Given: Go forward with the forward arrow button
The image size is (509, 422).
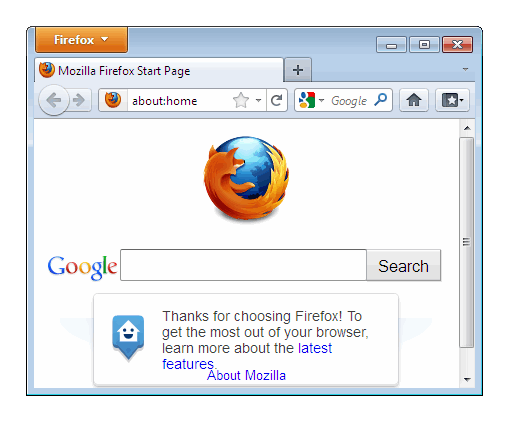Looking at the screenshot, I should pos(80,100).
